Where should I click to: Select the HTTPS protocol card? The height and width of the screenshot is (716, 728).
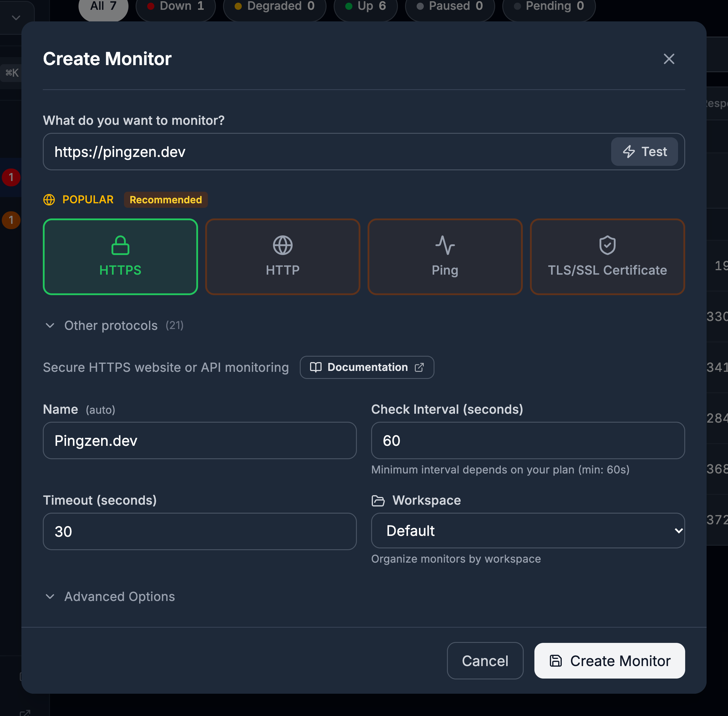pos(120,257)
